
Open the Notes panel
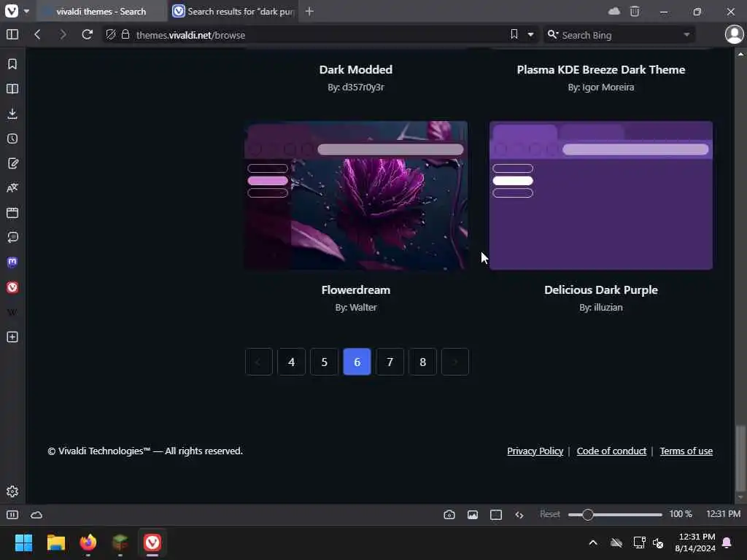[x=12, y=163]
